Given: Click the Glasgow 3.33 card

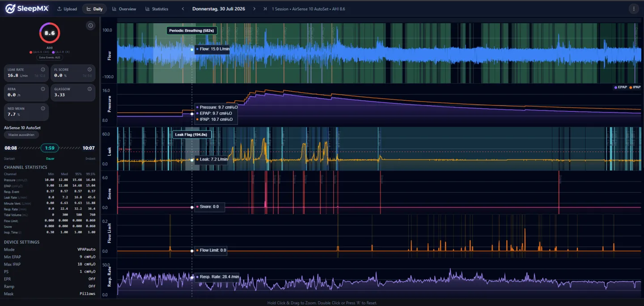Looking at the screenshot, I should (72, 93).
